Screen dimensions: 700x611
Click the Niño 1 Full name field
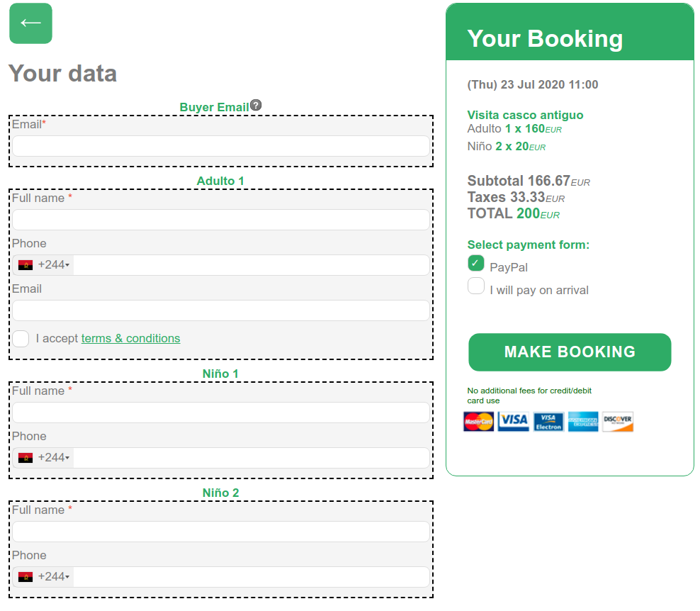220,413
